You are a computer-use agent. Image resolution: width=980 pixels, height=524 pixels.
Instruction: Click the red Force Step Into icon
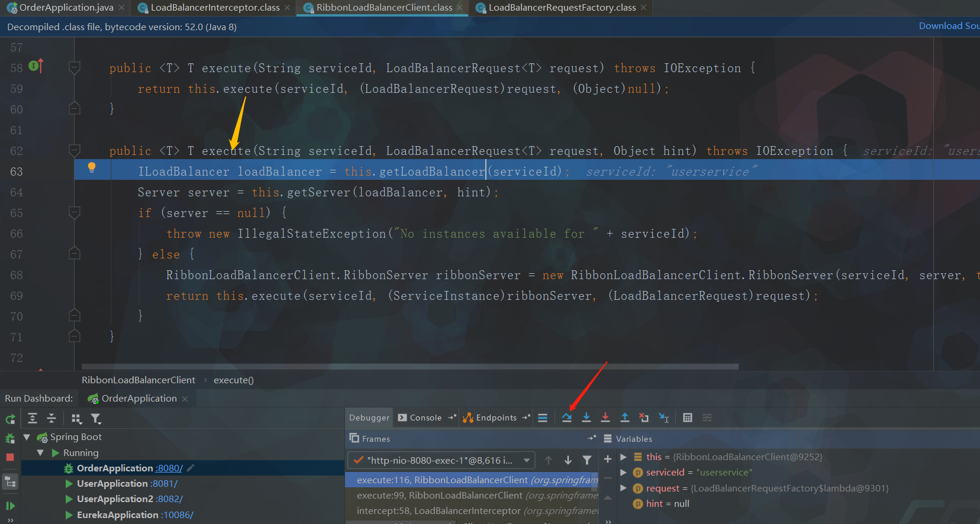(605, 418)
